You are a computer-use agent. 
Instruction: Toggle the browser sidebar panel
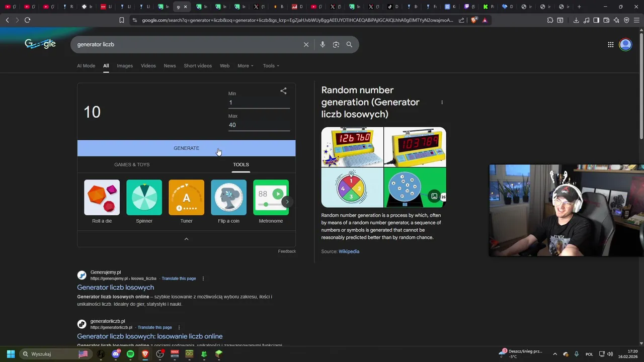click(x=596, y=20)
